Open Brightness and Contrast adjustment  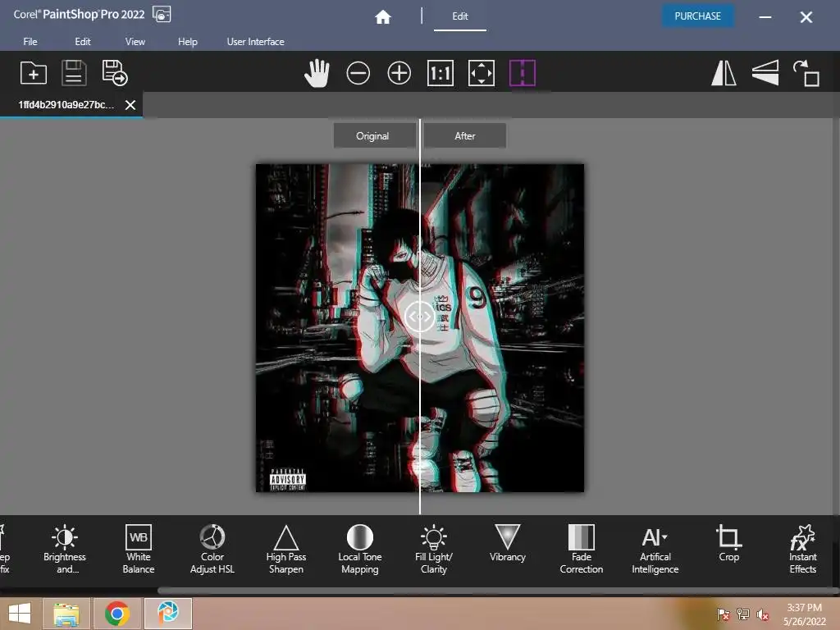(x=65, y=549)
